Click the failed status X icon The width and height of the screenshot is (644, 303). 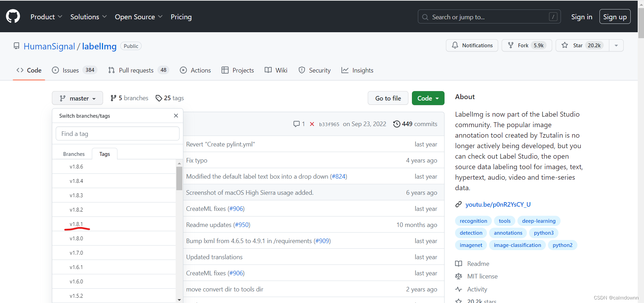pos(312,124)
